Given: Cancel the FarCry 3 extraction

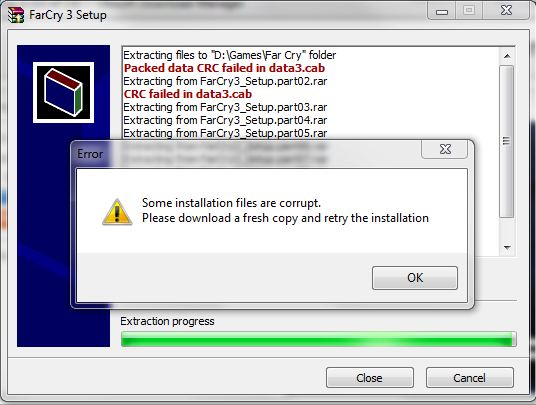Looking at the screenshot, I should pos(469,378).
